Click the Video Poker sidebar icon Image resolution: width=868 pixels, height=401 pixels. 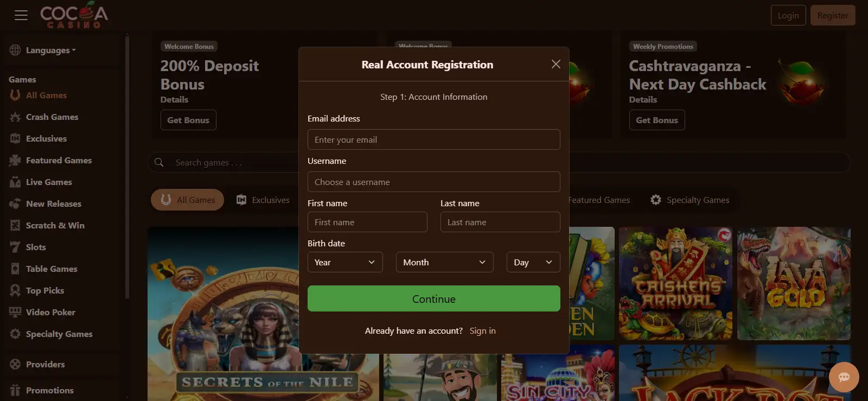(15, 312)
